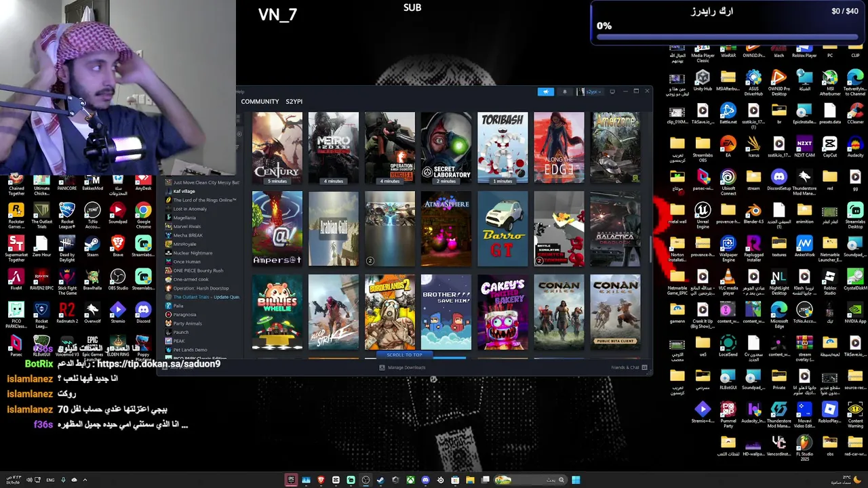
Task: Select the Conan Exiles Public Beta cover
Action: [x=615, y=312]
